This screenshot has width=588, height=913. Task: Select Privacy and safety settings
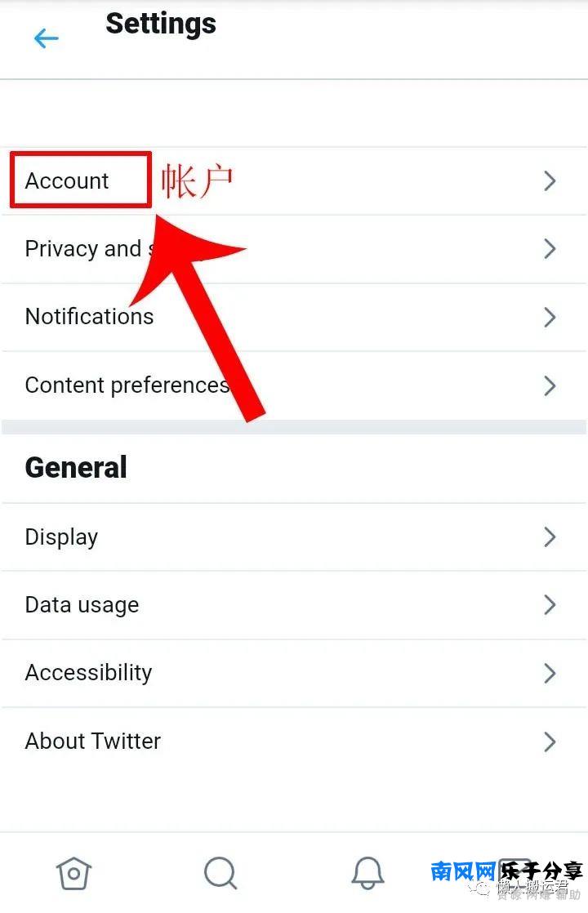[294, 249]
